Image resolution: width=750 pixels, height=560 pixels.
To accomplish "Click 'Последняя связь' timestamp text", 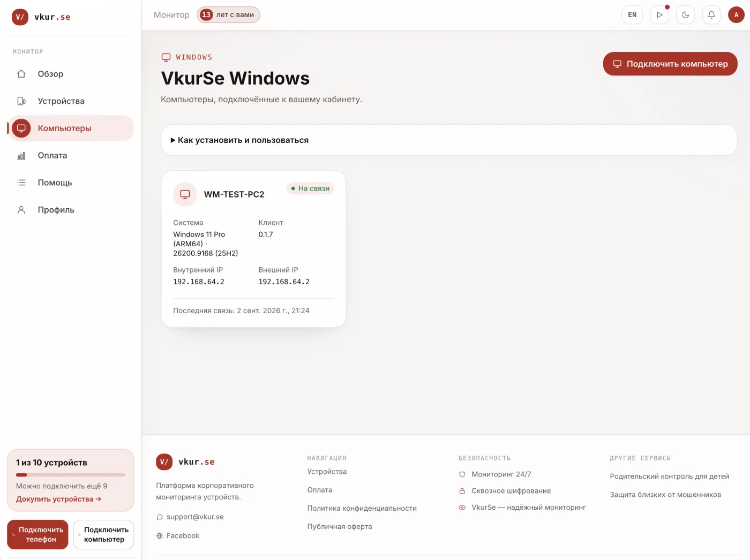I will (241, 311).
